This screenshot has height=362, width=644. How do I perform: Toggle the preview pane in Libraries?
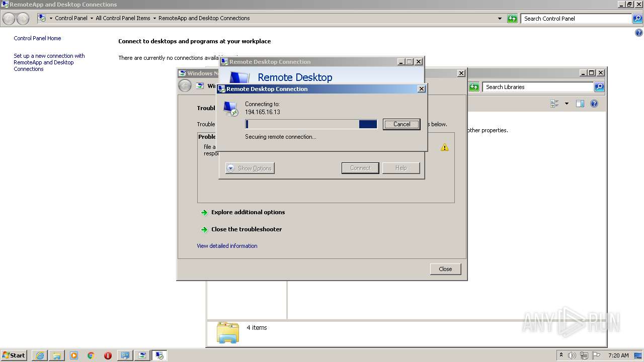click(580, 104)
